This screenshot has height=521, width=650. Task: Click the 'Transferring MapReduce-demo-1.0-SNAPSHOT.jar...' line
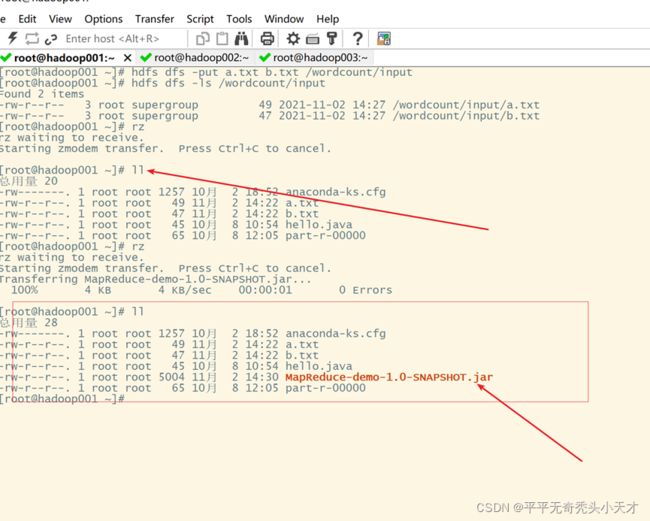(155, 279)
